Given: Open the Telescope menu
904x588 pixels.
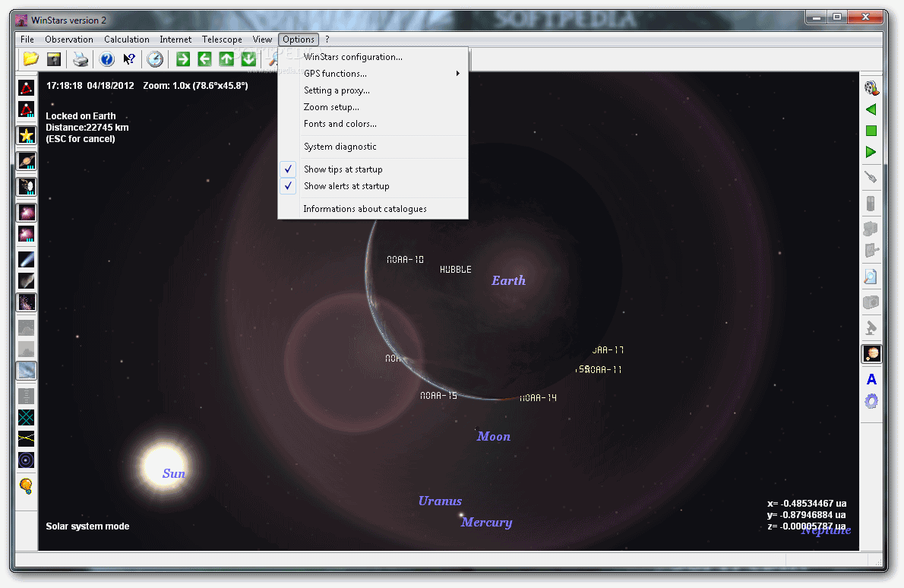Looking at the screenshot, I should click(x=222, y=40).
